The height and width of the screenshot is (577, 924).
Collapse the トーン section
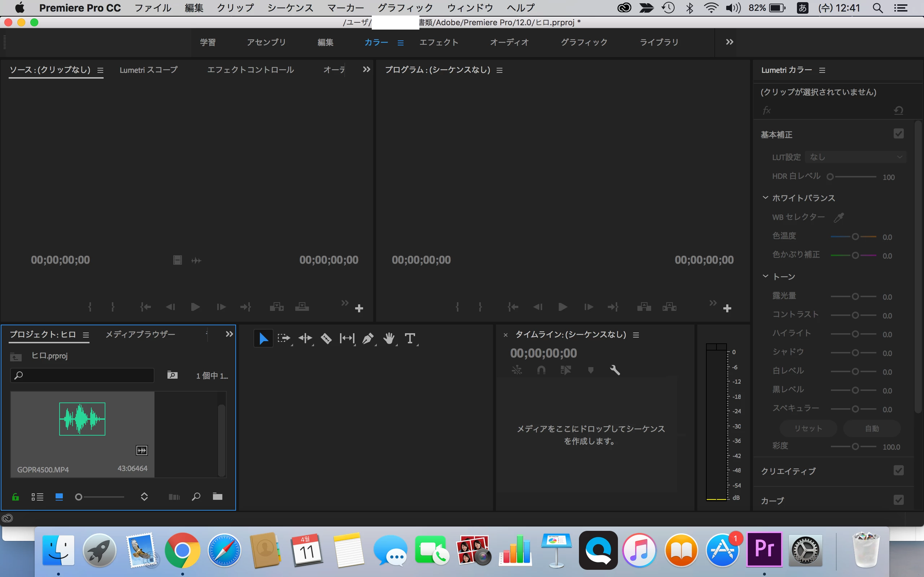point(765,276)
